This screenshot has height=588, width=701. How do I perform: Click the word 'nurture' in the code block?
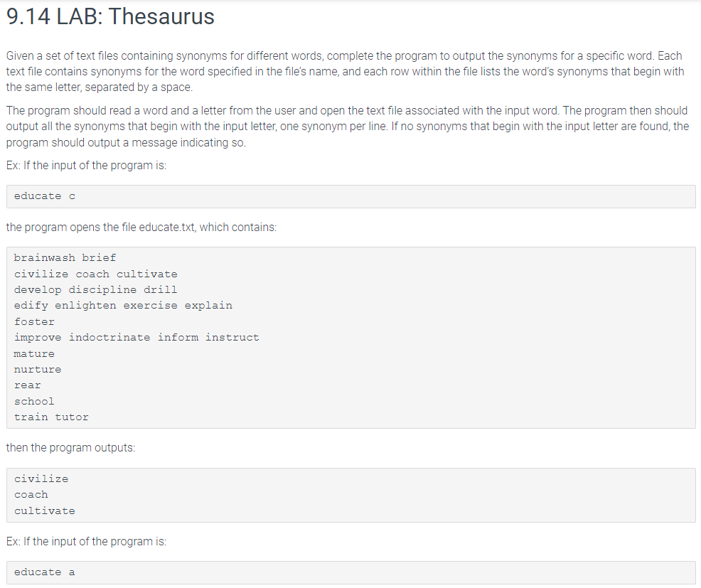click(38, 369)
